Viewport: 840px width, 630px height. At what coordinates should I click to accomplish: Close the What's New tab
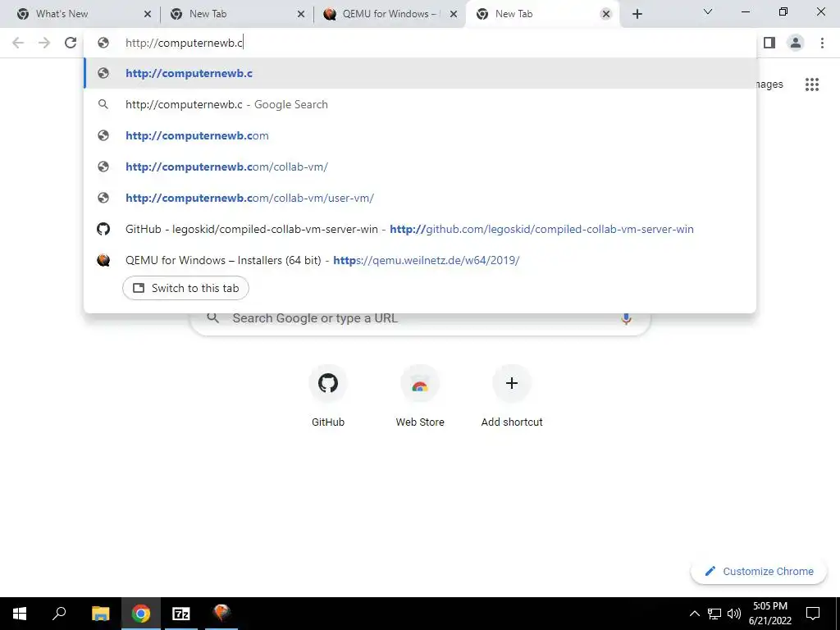148,14
